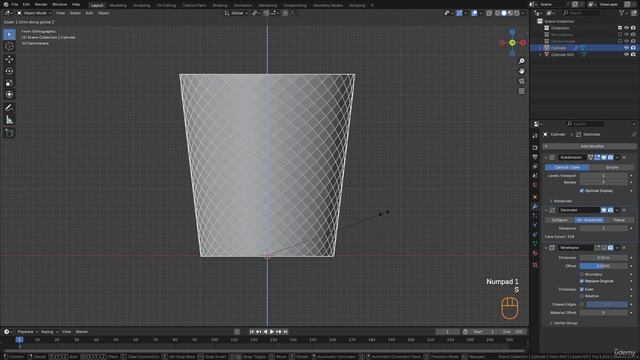The width and height of the screenshot is (640, 360).
Task: Select the Measure tool
Action: (9, 120)
